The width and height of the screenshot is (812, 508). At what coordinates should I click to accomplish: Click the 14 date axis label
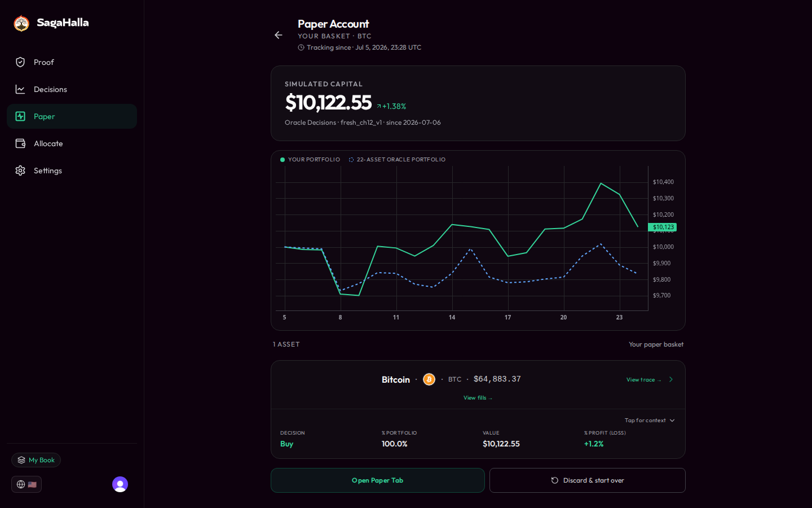[x=452, y=317]
